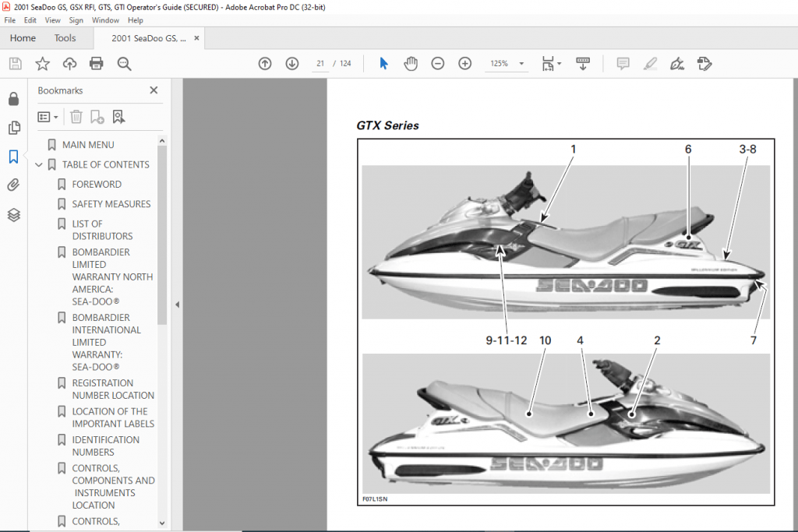The height and width of the screenshot is (532, 798).
Task: Add the document to starred files
Action: pos(42,64)
